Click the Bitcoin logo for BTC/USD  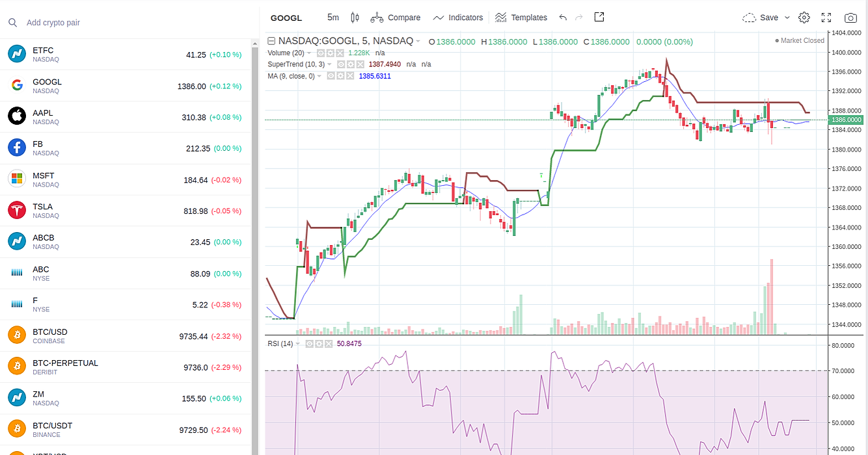coord(16,335)
